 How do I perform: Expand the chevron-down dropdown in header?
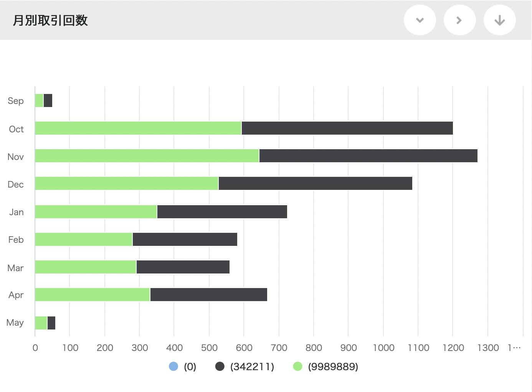(420, 20)
